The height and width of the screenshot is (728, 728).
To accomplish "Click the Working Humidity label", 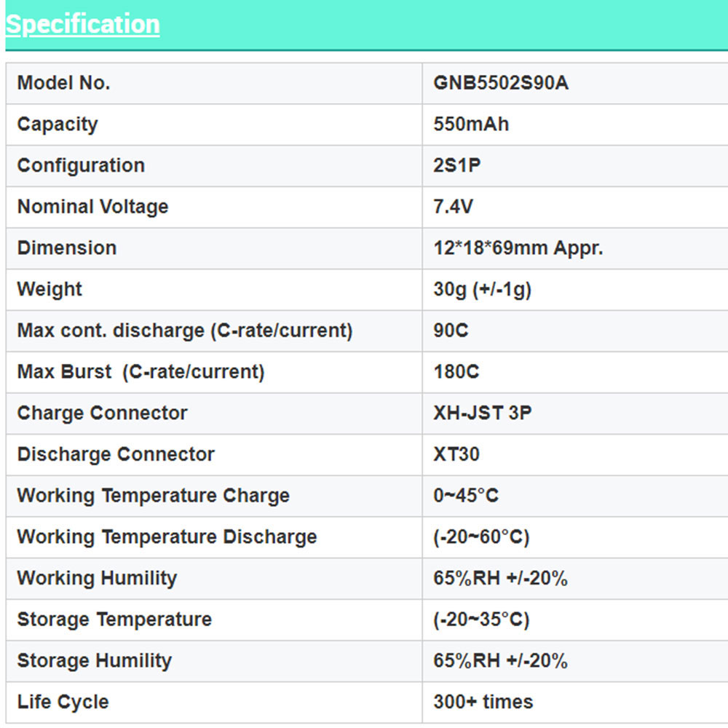I will click(x=97, y=578).
